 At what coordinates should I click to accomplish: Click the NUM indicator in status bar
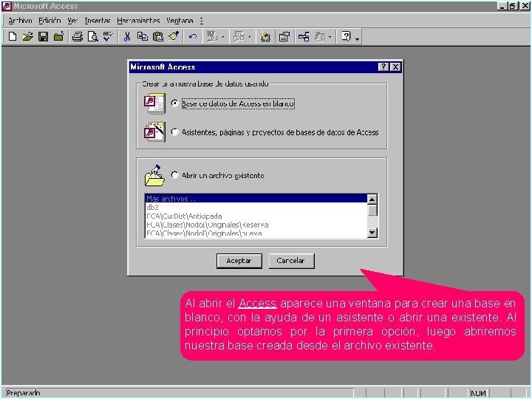pos(478,393)
